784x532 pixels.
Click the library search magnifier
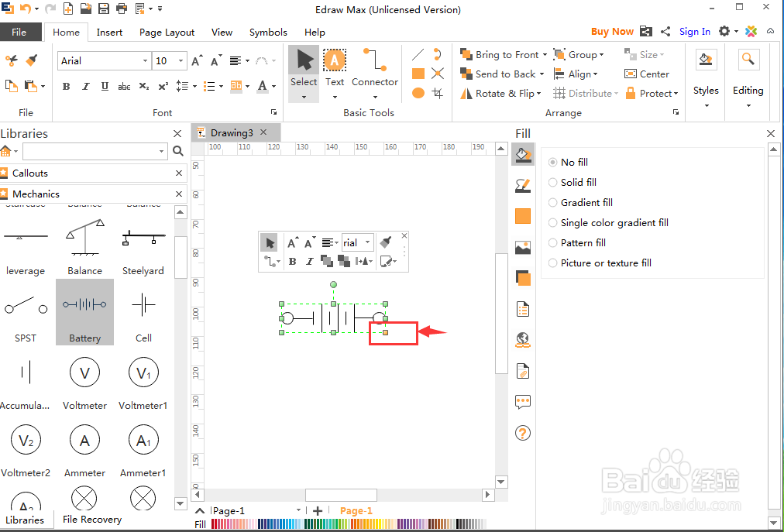[178, 151]
